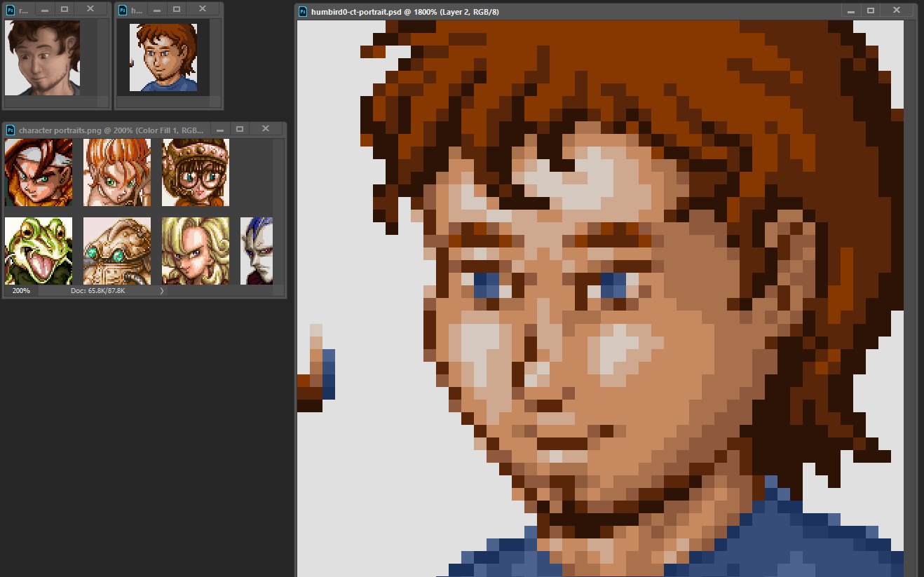Viewport: 924px width, 577px height.
Task: Select the robot portrait with green eyes
Action: click(x=117, y=250)
